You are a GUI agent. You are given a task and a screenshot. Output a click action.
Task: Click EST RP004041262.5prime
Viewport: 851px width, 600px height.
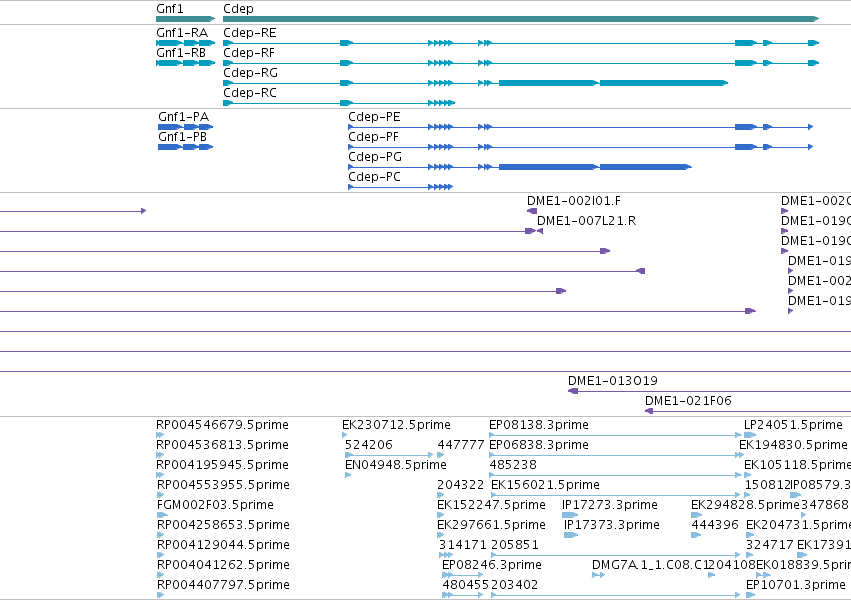[x=223, y=565]
